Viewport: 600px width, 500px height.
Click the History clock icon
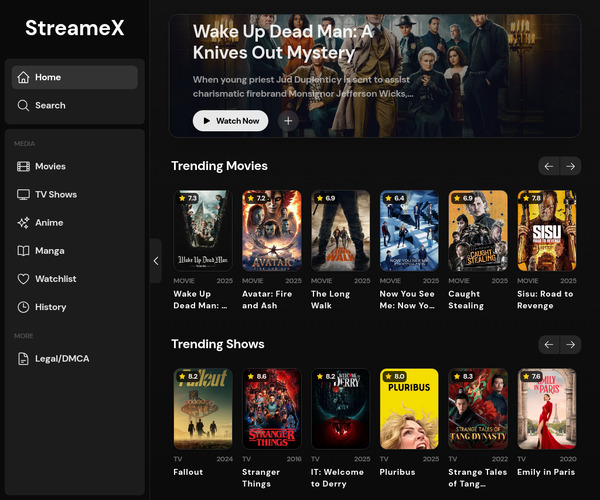coord(23,307)
